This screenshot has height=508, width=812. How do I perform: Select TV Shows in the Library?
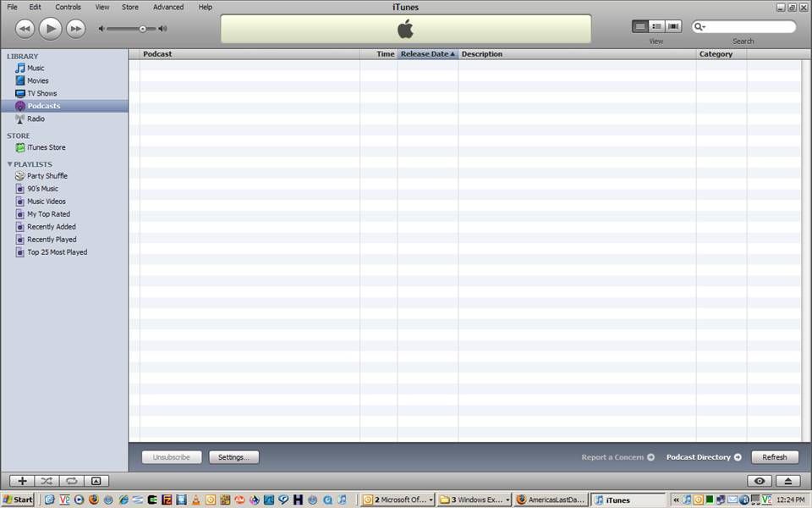(65, 93)
